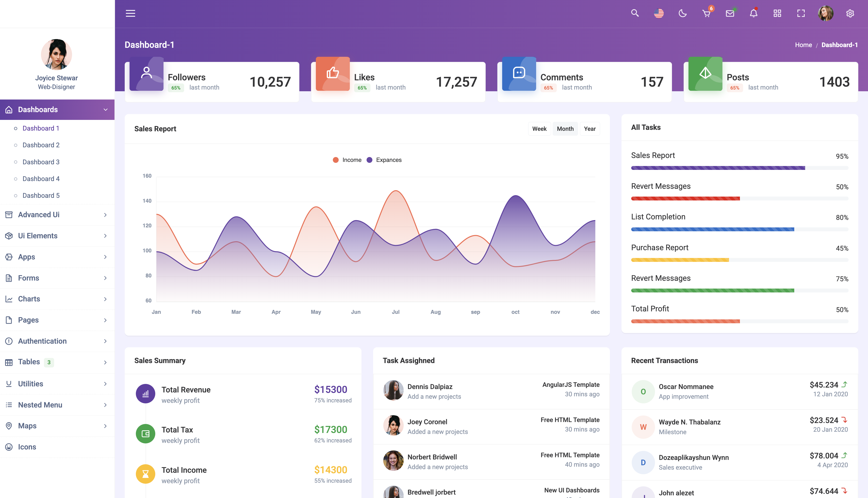
Task: Switch Sales Report to Week
Action: pos(539,129)
